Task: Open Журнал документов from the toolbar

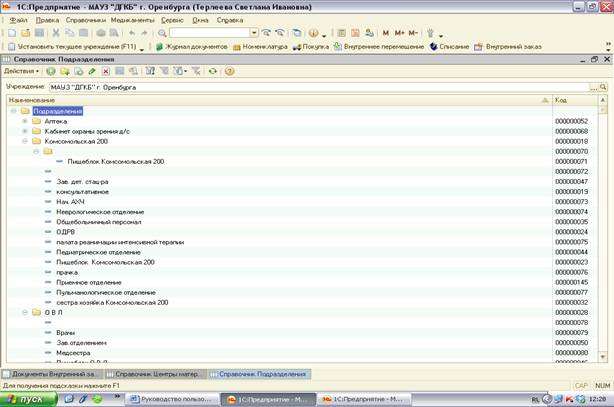Action: pos(191,47)
